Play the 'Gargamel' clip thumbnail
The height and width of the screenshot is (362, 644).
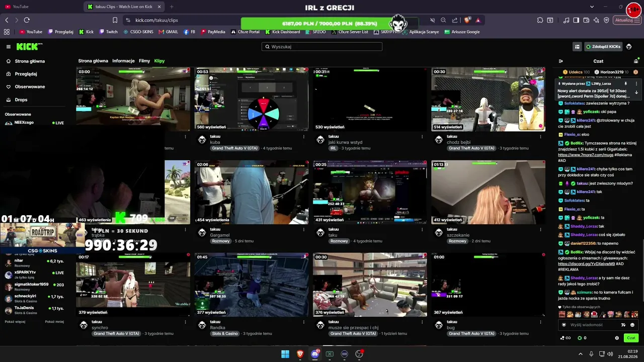click(252, 193)
